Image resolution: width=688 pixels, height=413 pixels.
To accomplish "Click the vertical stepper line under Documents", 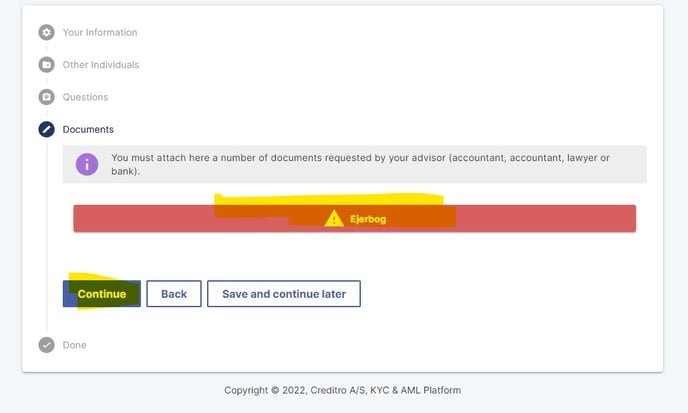I will click(47, 235).
